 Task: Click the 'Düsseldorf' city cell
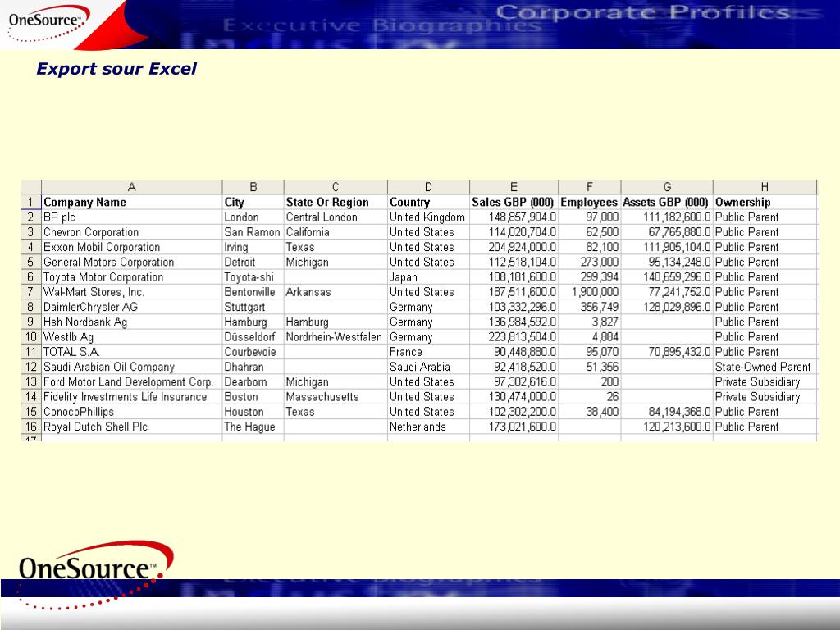coord(253,337)
